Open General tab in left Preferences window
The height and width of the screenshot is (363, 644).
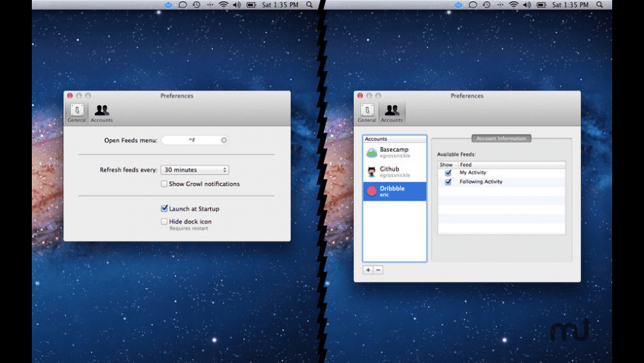[77, 113]
